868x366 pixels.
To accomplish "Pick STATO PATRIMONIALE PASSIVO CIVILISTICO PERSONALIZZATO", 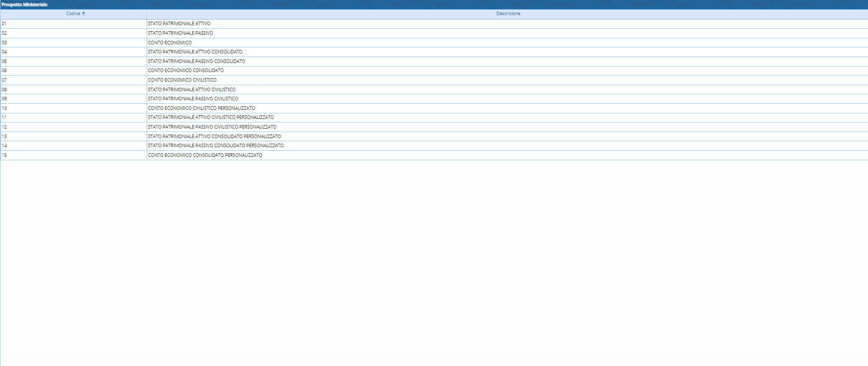I will [212, 127].
